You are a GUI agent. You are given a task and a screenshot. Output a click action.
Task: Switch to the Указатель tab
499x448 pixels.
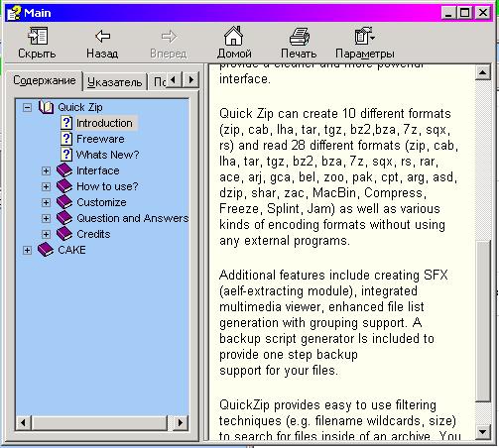point(114,82)
